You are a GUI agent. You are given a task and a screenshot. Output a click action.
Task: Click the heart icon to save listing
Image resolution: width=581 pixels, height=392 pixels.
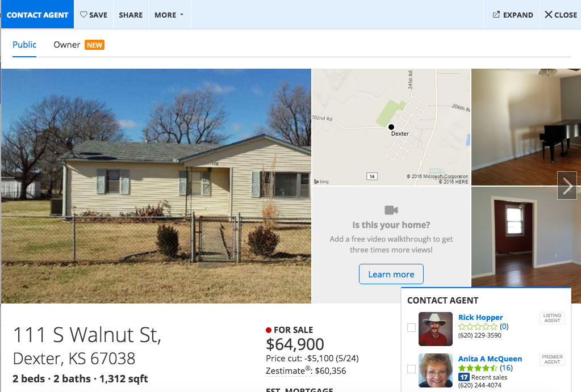point(83,14)
